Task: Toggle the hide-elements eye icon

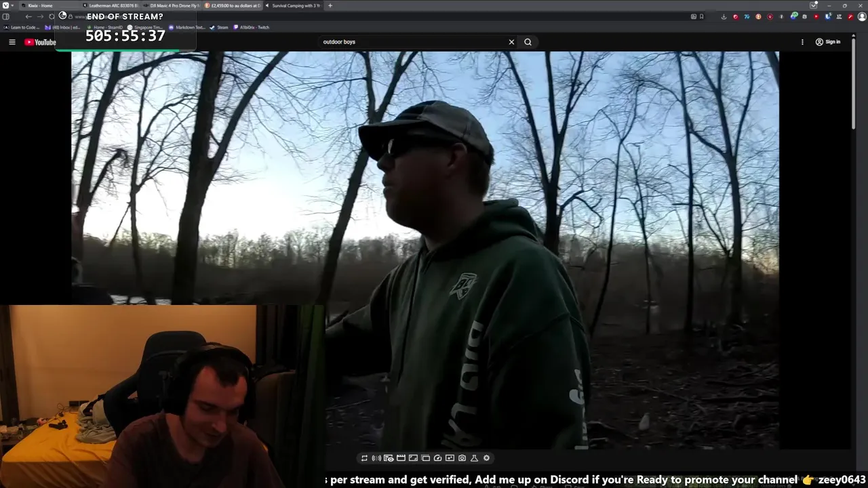Action: (x=389, y=458)
